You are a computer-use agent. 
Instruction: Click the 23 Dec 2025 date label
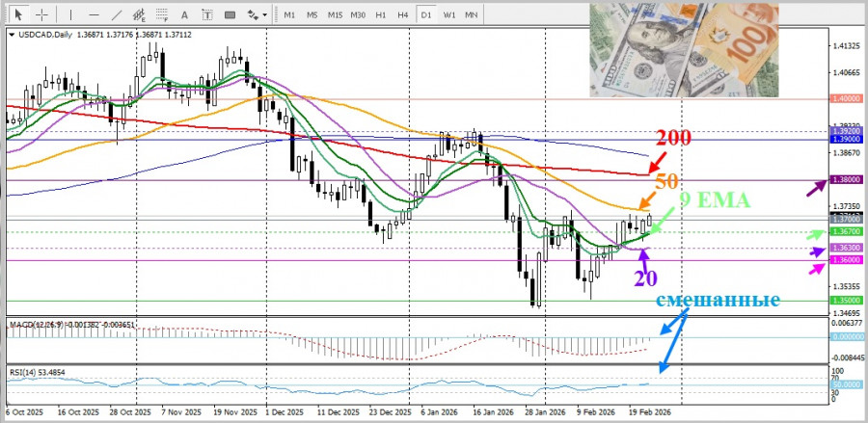pyautogui.click(x=391, y=413)
